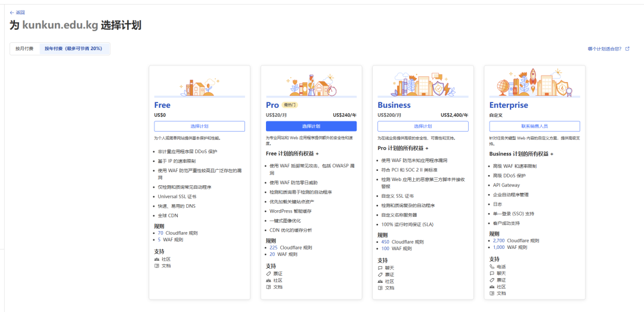The image size is (644, 312).
Task: Click documentation icon in Free plan support
Action: 157,266
